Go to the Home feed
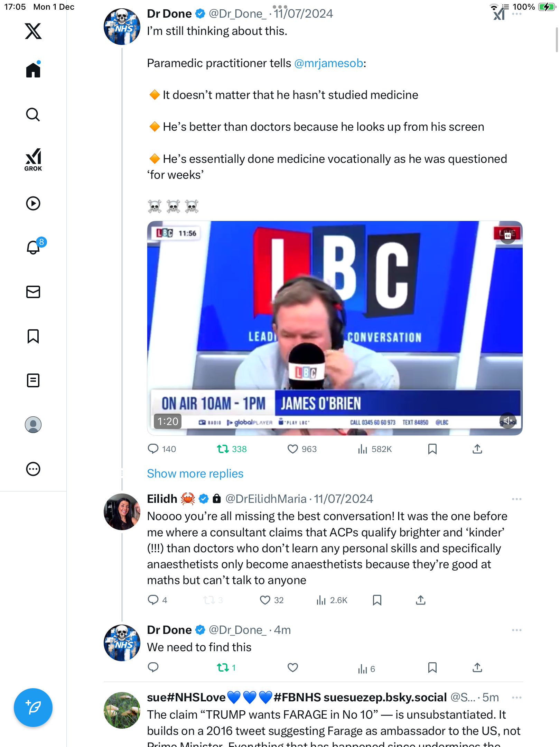 point(33,71)
